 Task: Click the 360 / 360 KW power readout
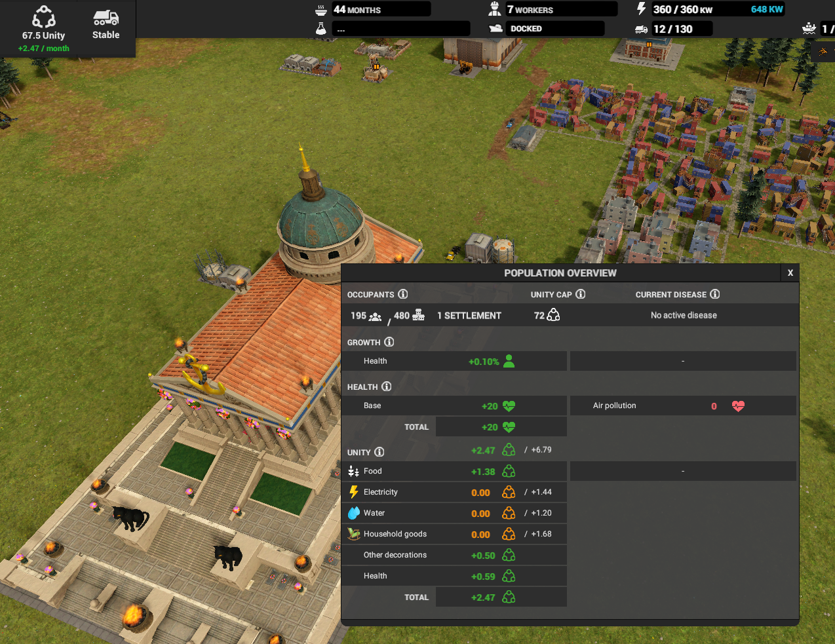point(682,9)
